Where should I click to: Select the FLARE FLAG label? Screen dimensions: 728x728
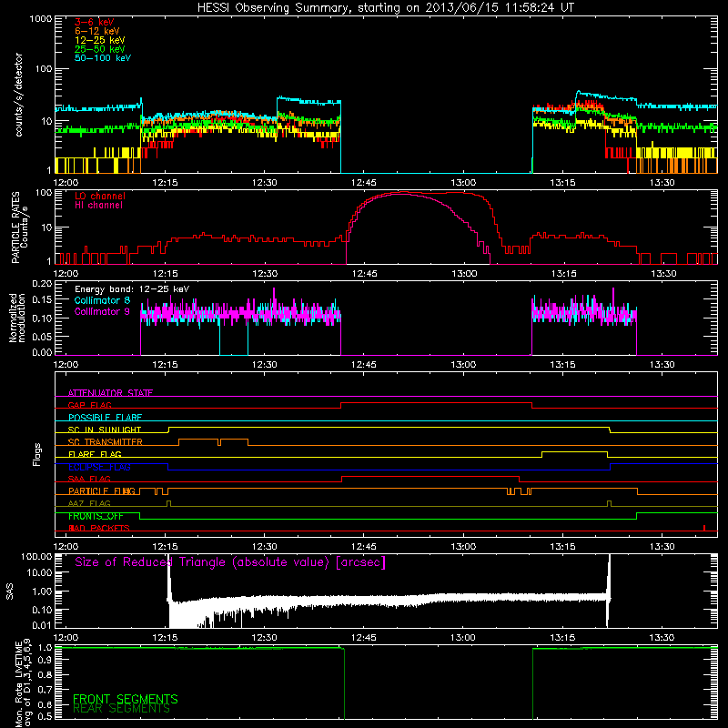pyautogui.click(x=95, y=454)
